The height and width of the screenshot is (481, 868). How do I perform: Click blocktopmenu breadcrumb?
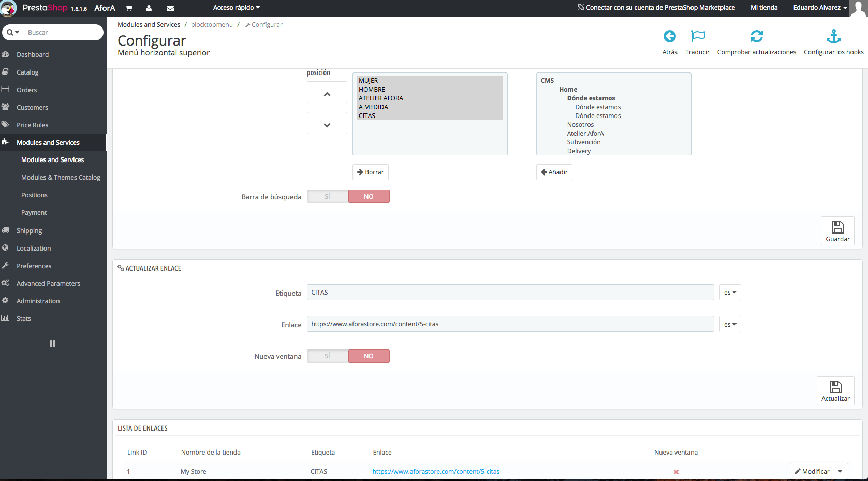click(212, 25)
